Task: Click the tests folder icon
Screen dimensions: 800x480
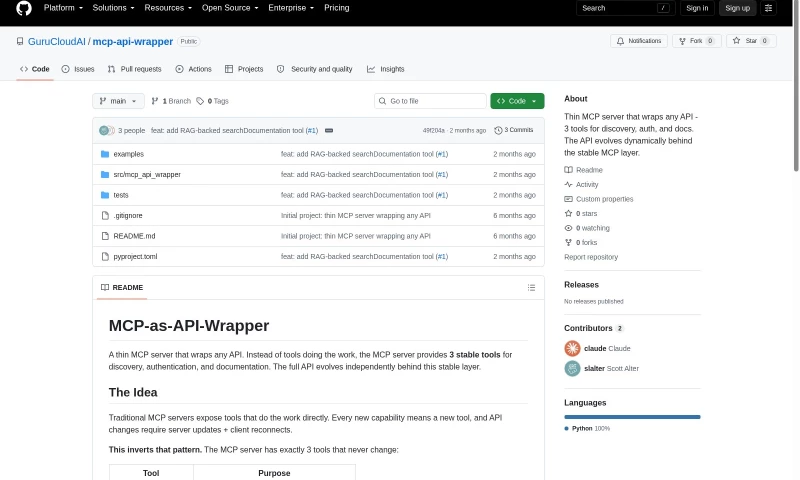Action: pyautogui.click(x=105, y=195)
